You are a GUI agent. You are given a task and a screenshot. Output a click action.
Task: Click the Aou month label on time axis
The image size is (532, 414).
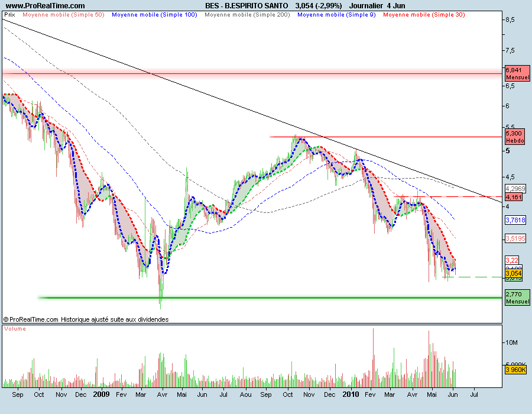pos(246,394)
